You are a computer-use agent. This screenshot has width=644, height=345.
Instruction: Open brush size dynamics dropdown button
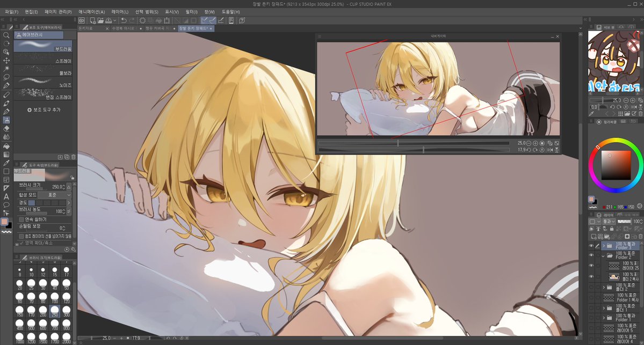point(69,187)
